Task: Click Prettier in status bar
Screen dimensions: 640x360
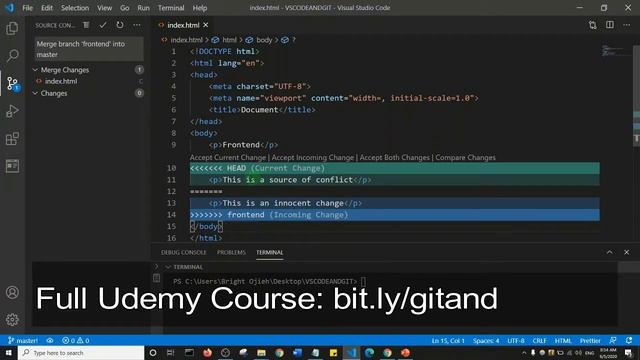Action: [590, 340]
